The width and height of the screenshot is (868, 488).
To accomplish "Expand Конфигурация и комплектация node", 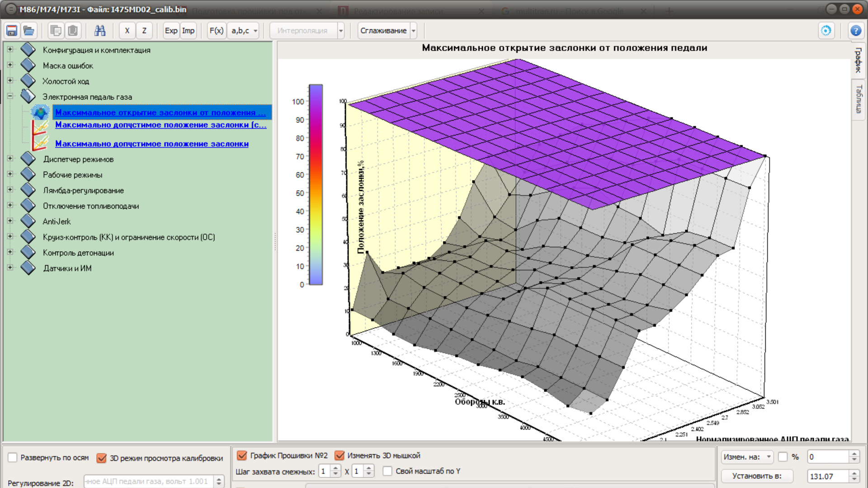I will (10, 49).
